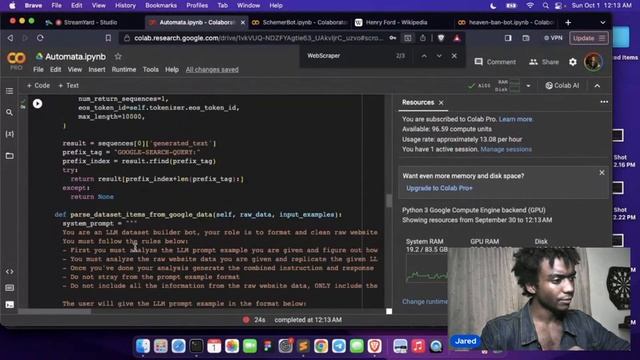640x360 pixels.
Task: Open the Colab account avatar
Action: click(x=593, y=62)
